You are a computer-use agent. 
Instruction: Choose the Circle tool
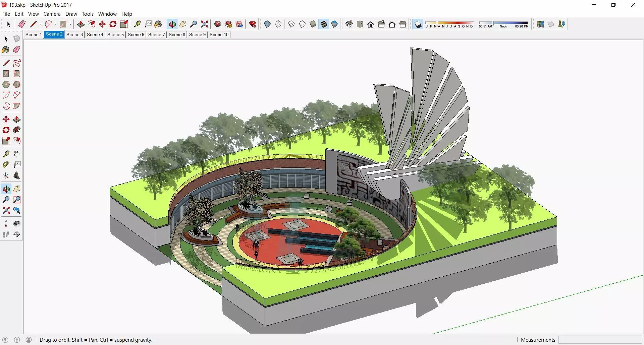(6, 84)
